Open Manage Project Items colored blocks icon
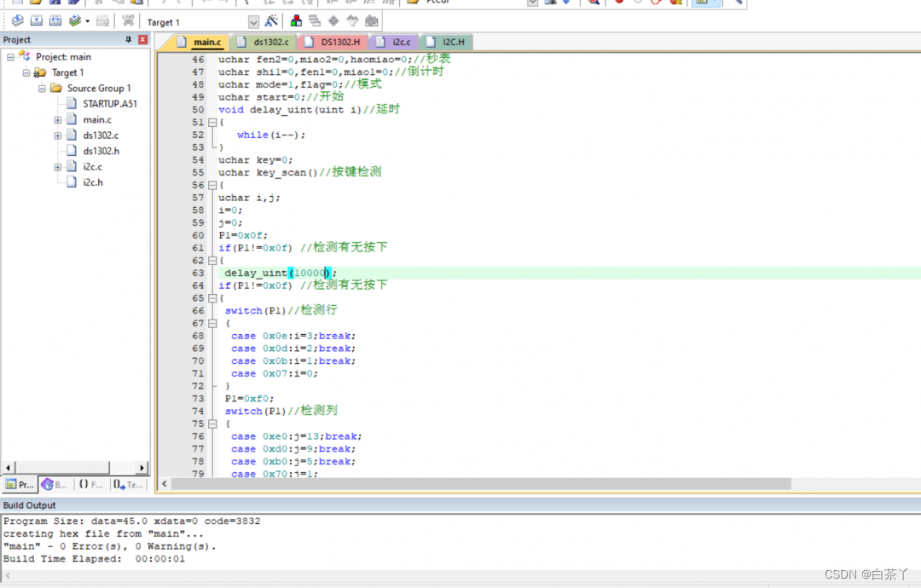 click(x=296, y=21)
